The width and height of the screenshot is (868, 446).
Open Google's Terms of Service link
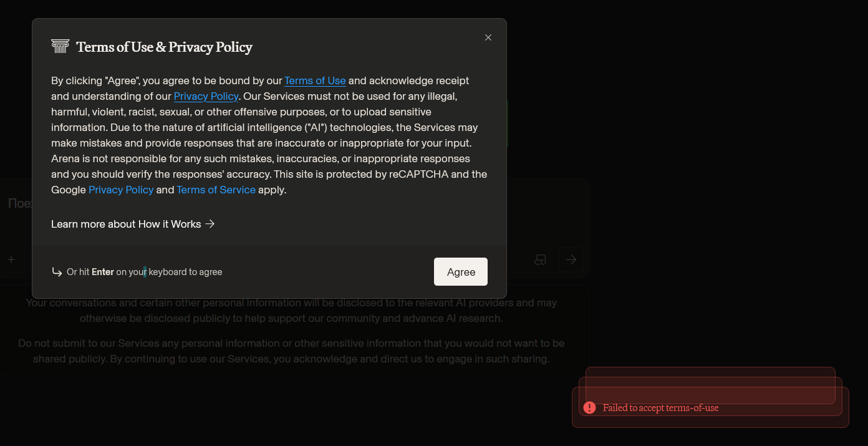(x=216, y=190)
